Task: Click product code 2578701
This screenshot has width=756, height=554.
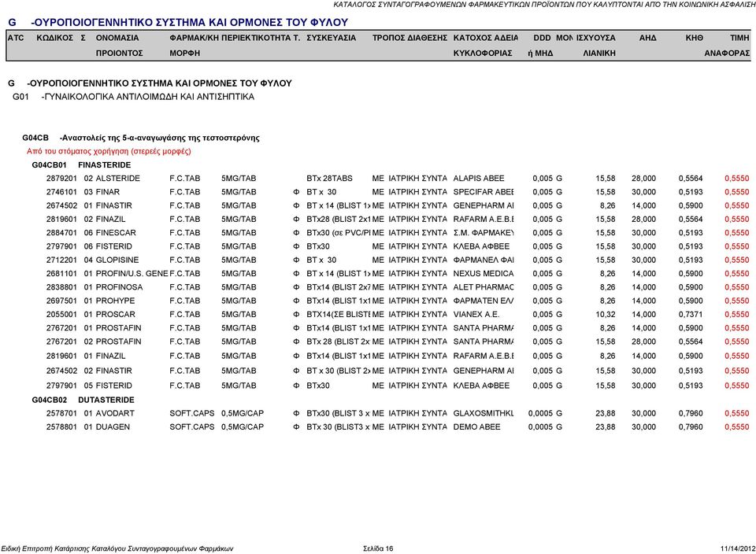Action: click(x=61, y=413)
